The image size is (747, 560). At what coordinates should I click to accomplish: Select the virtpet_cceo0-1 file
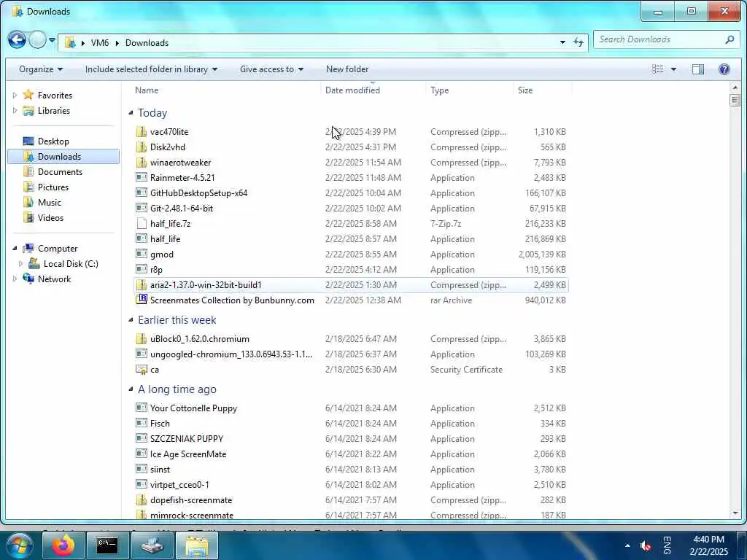pos(179,485)
